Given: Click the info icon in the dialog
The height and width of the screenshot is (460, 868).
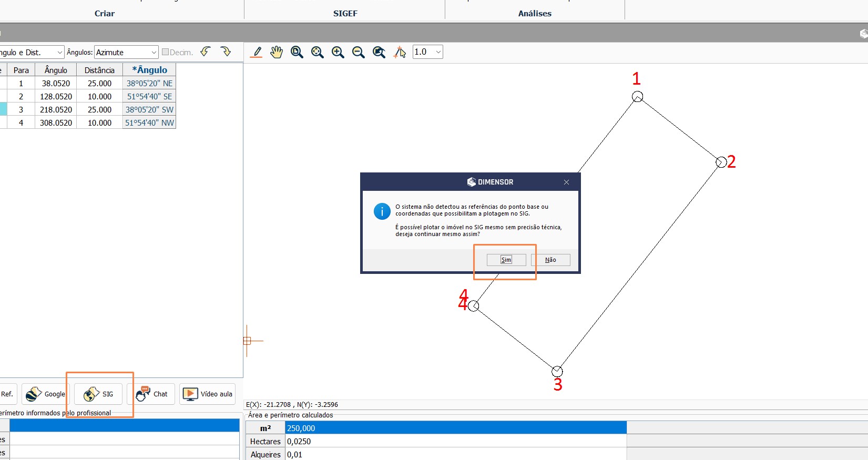Looking at the screenshot, I should click(382, 211).
